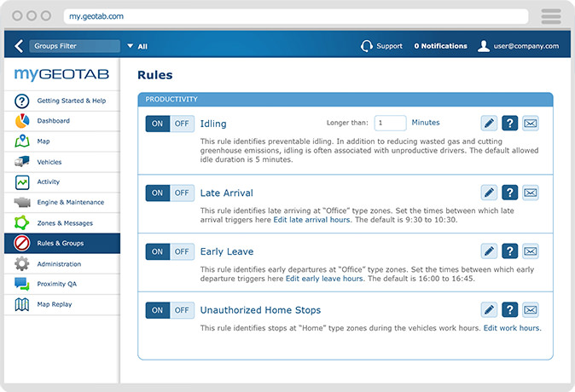575x392 pixels.
Task: Click the back arrow in the top bar
Action: click(19, 46)
